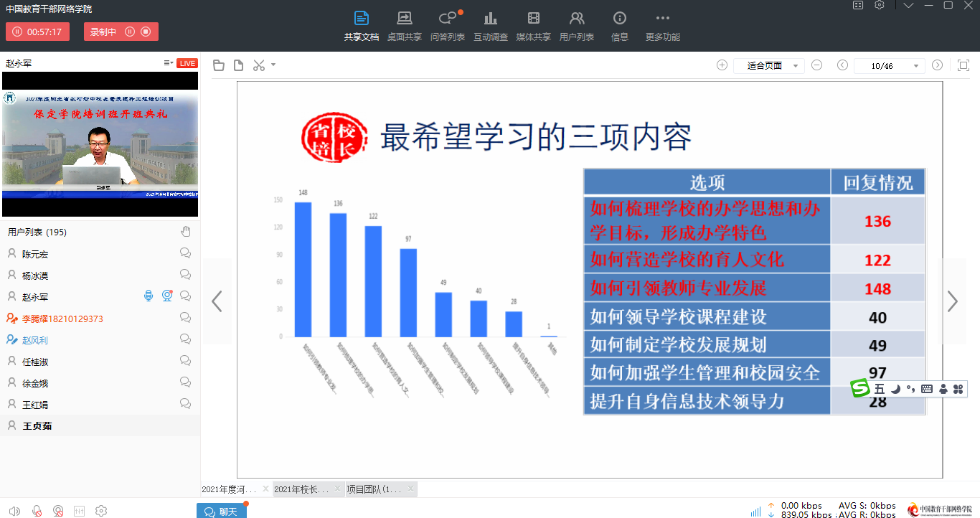Enter fullscreen mode for the document
Viewport: 980px width, 518px height.
[x=963, y=65]
